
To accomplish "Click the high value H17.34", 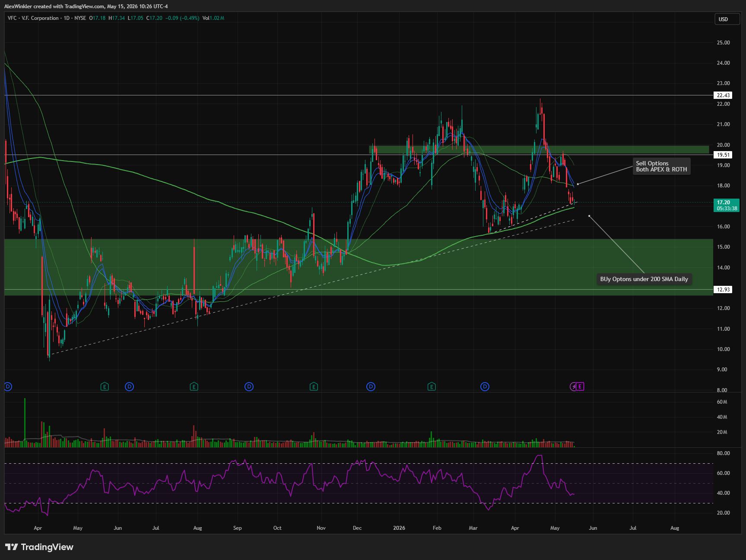I will [x=117, y=18].
